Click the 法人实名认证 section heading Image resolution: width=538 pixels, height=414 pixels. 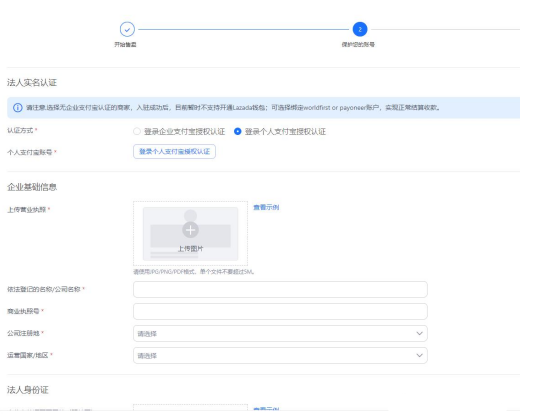[32, 83]
